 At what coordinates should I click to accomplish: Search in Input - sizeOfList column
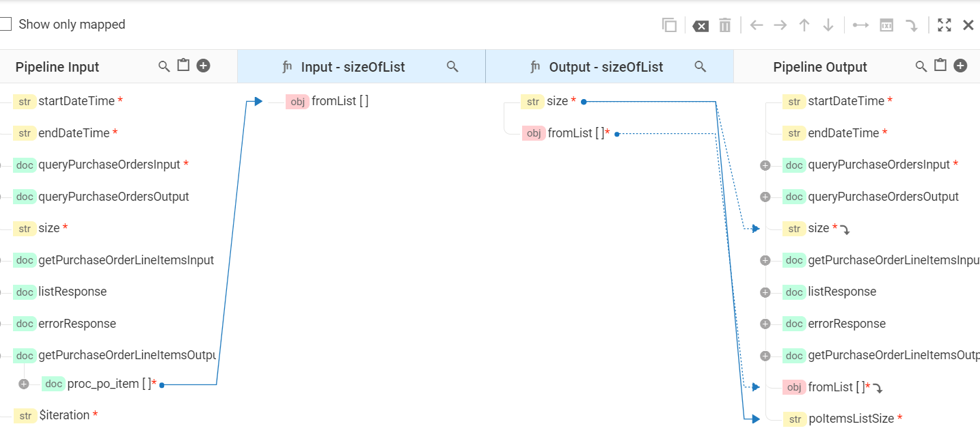452,66
